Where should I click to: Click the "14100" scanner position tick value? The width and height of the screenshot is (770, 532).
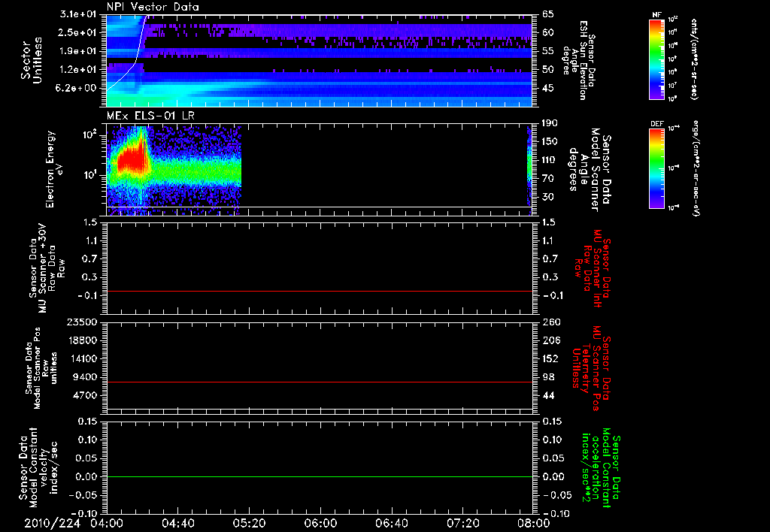(83, 358)
